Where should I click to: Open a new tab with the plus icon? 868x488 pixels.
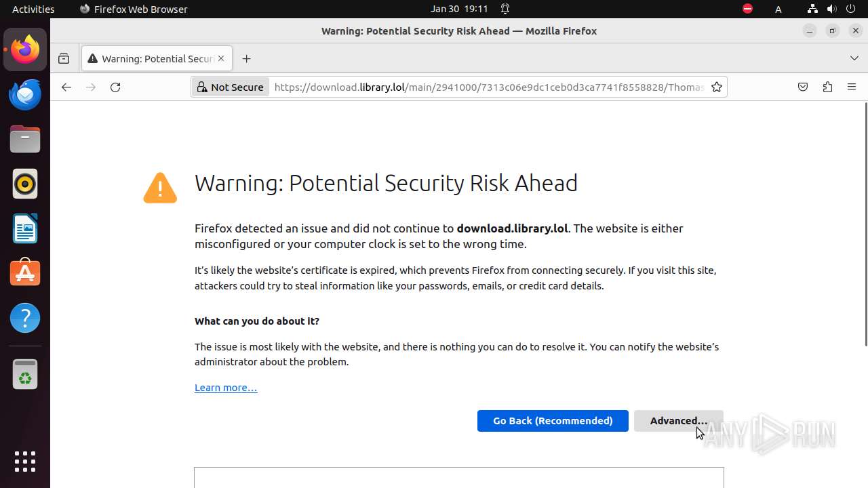tap(246, 59)
